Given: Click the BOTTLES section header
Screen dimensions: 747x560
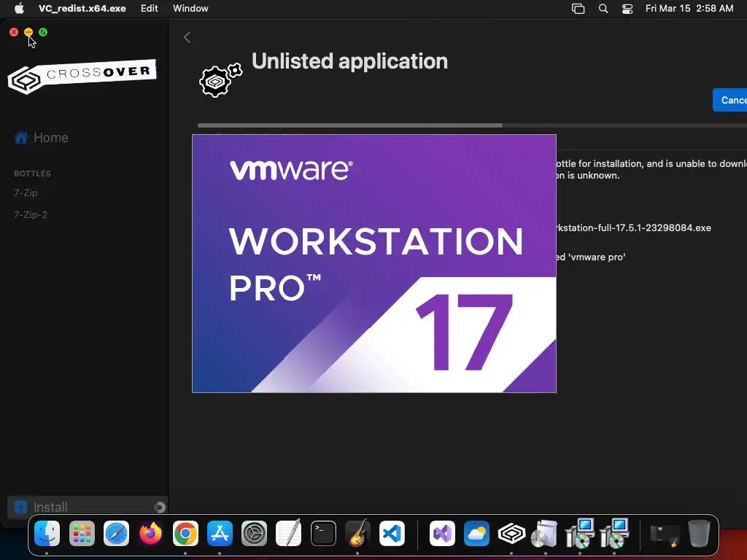Looking at the screenshot, I should [x=32, y=174].
